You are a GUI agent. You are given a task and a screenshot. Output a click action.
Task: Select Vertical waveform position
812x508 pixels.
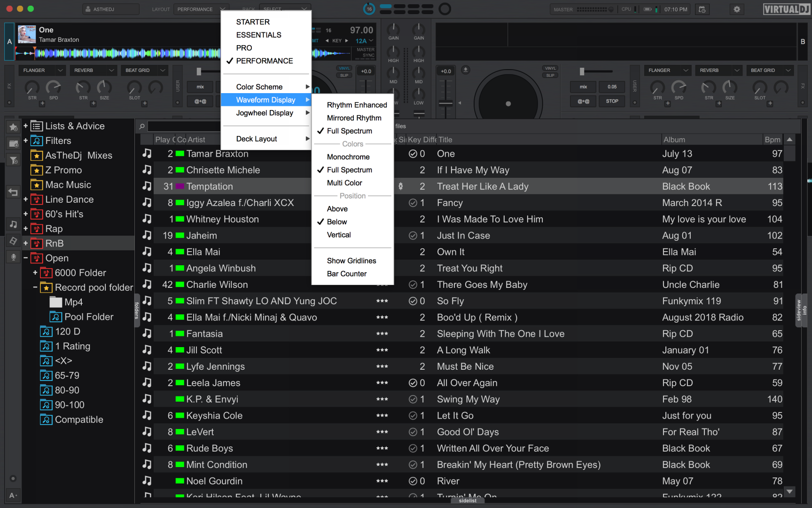pos(339,235)
